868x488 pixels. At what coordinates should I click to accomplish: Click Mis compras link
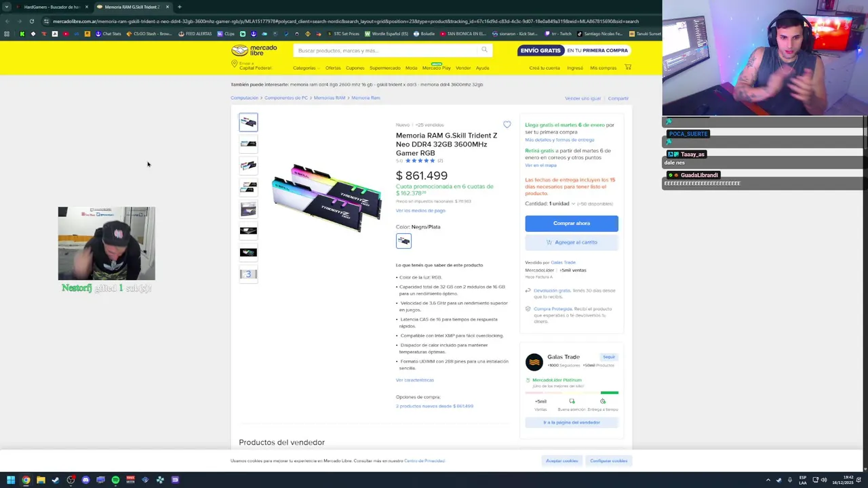coord(603,68)
